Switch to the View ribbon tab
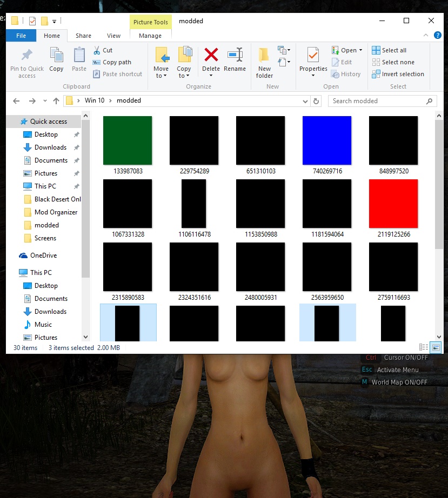 (x=113, y=36)
